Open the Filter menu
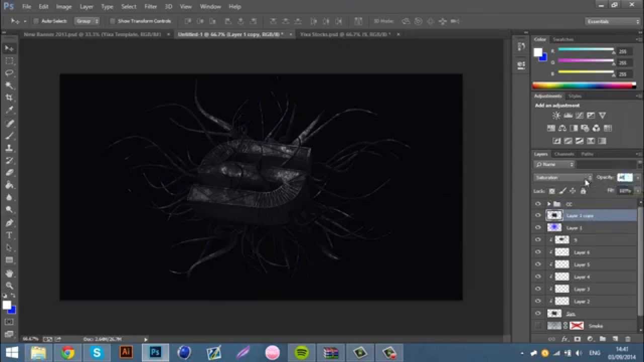 150,7
